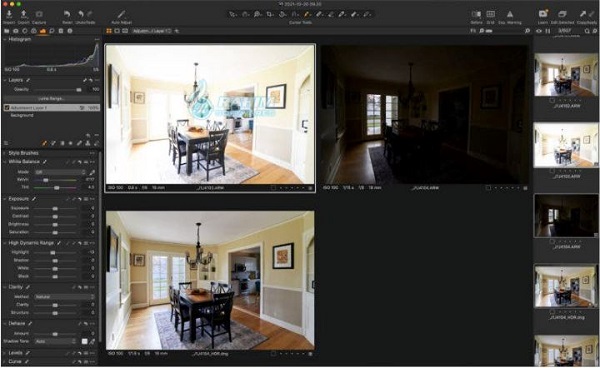Select the dark thumbnail in the browser

point(566,215)
